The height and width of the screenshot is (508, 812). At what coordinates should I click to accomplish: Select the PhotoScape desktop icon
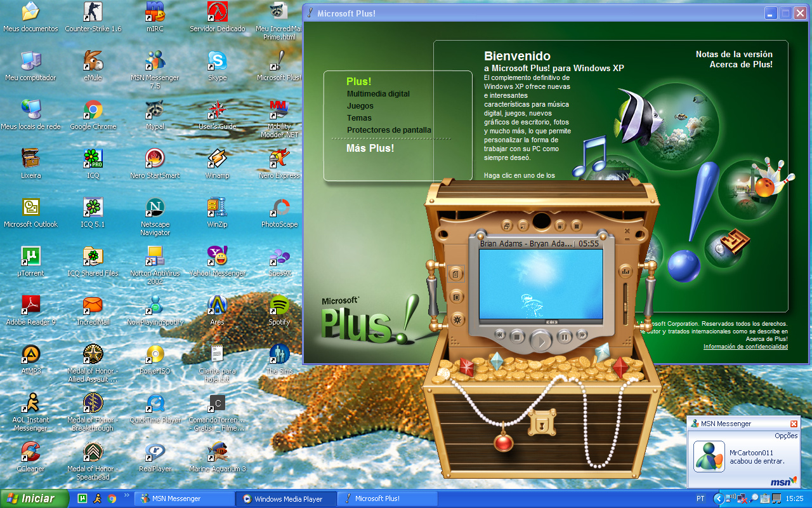(280, 213)
